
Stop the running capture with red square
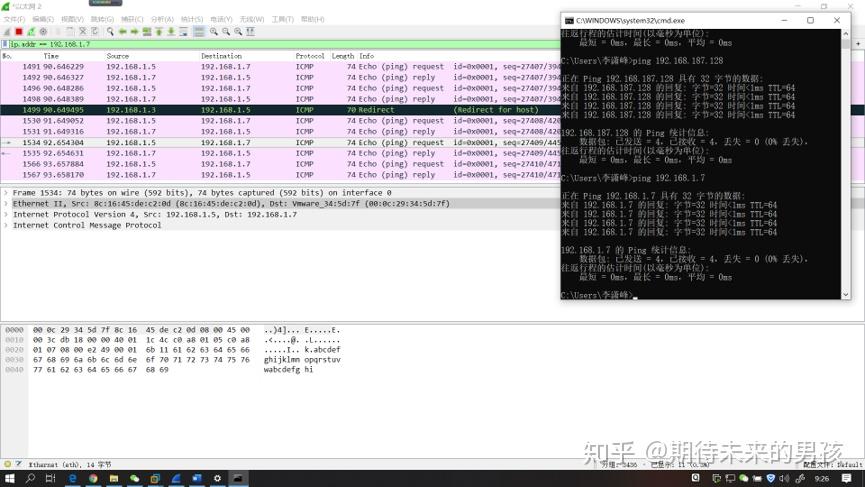(x=19, y=31)
